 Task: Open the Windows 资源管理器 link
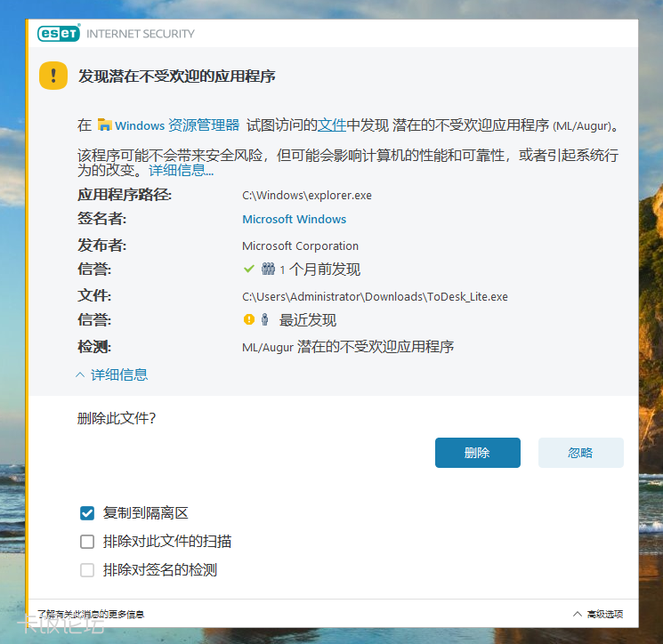[177, 125]
